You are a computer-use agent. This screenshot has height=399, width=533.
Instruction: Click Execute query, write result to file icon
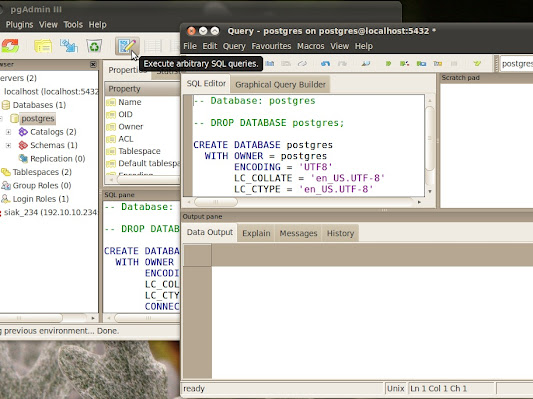[421, 64]
